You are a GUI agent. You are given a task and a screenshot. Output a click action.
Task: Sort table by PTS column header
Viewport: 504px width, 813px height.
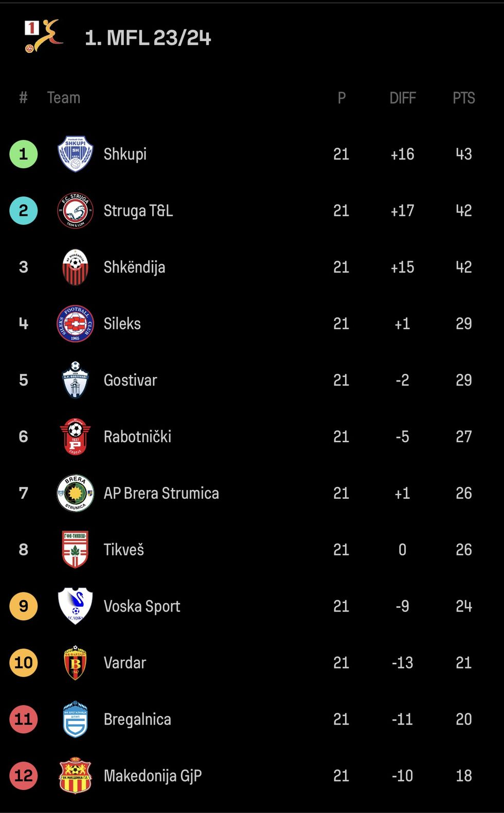463,98
